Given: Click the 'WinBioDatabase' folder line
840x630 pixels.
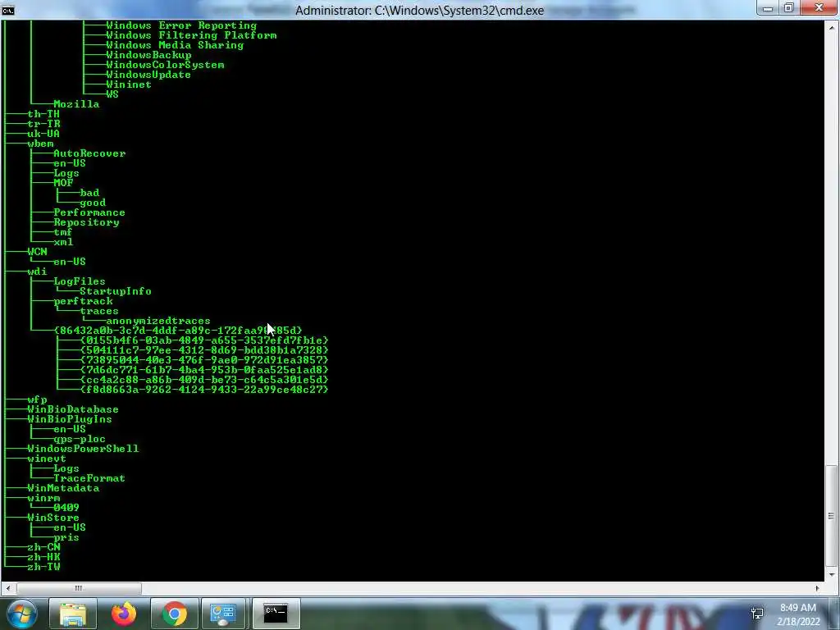Looking at the screenshot, I should coord(73,409).
